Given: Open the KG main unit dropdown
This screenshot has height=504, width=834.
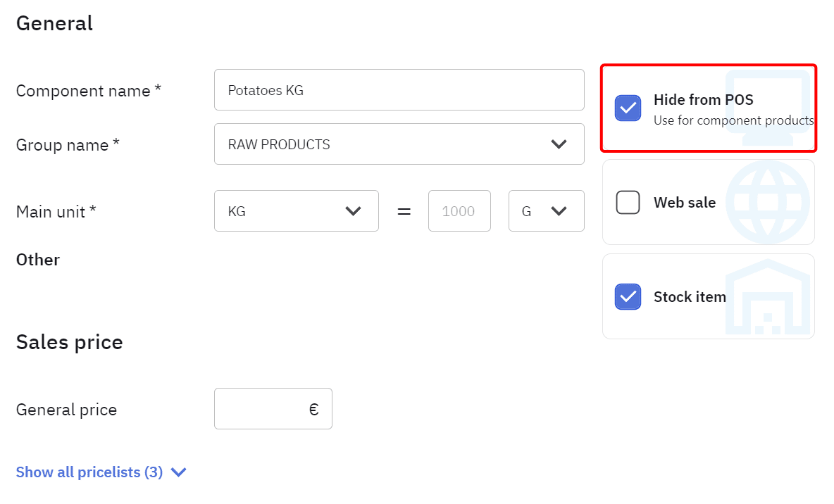Looking at the screenshot, I should pyautogui.click(x=296, y=211).
